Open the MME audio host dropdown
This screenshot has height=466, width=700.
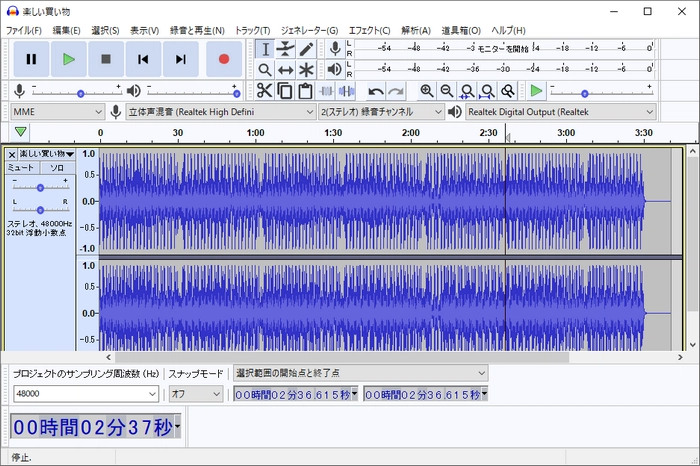coord(57,112)
